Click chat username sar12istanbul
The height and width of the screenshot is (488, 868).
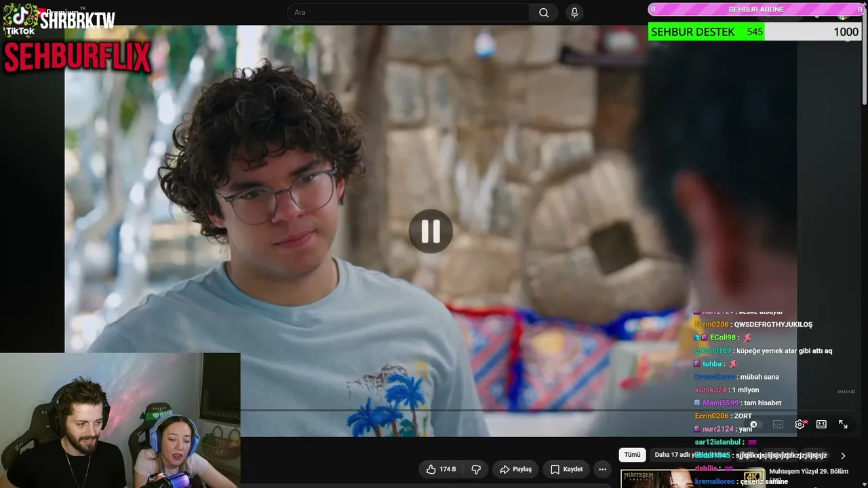[x=717, y=443]
